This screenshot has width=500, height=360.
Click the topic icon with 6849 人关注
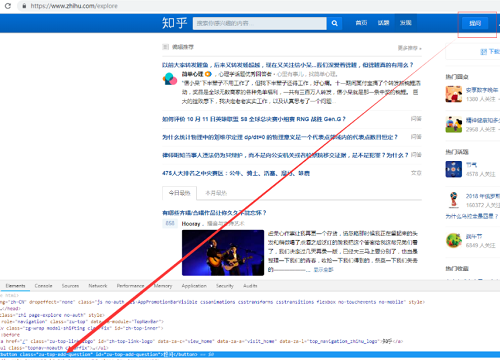pyautogui.click(x=454, y=240)
